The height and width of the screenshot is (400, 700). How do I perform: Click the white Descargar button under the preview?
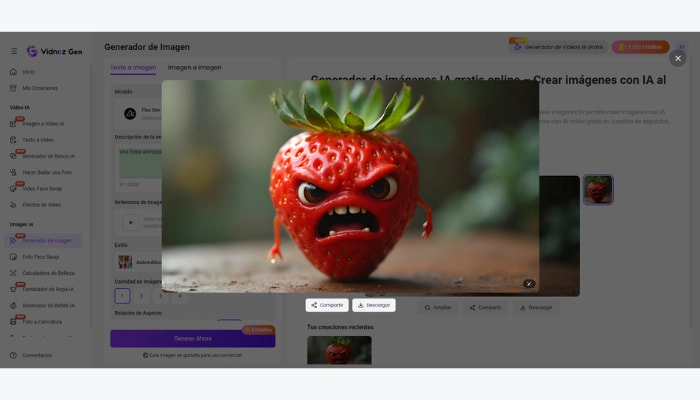(374, 305)
